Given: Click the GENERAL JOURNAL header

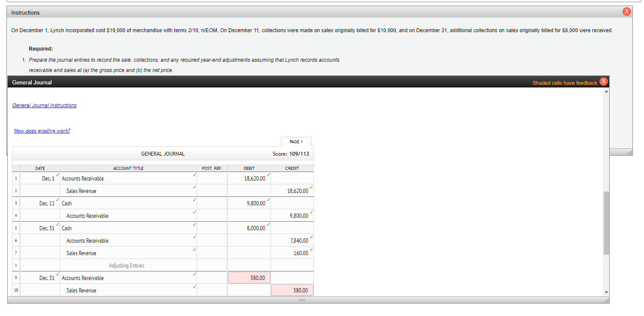Looking at the screenshot, I should 162,153.
